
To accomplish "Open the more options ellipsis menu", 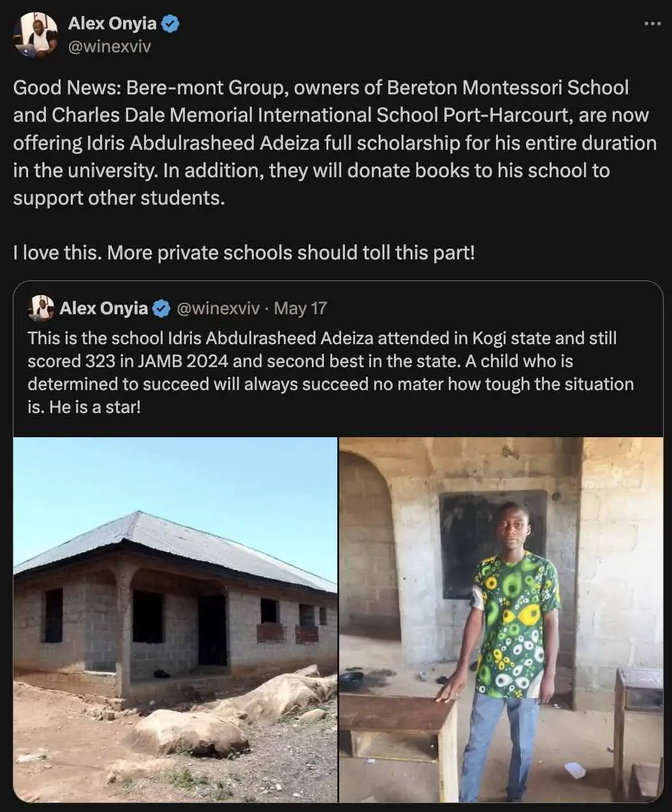I will [652, 24].
